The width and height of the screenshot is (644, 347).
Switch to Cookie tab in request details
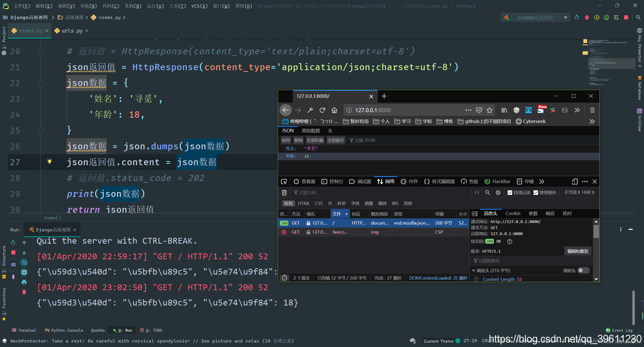(x=513, y=213)
